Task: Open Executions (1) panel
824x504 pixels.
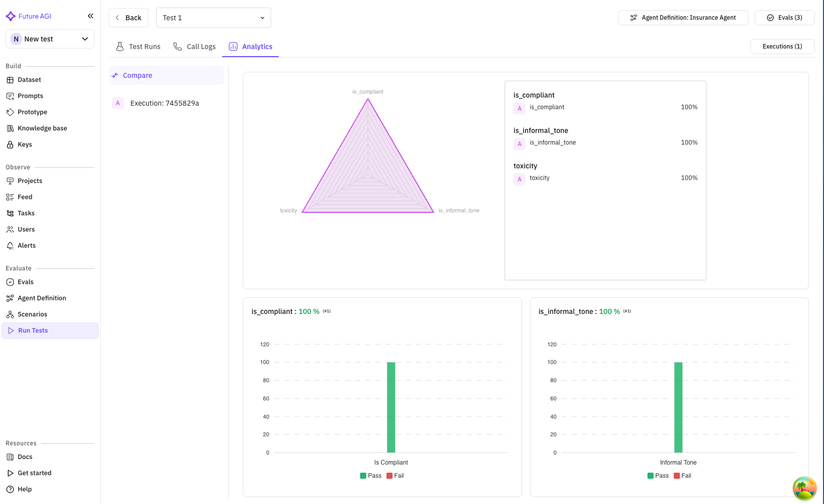Action: 782,46
